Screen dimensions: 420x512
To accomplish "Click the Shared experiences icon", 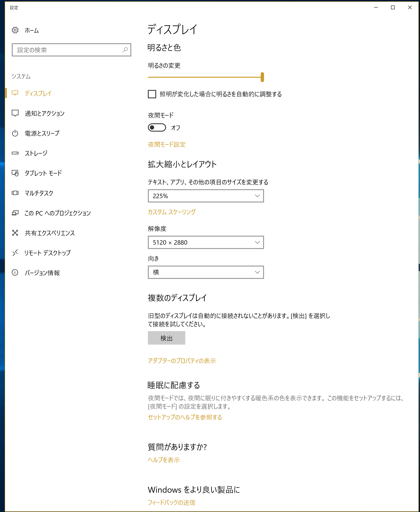I will [15, 233].
